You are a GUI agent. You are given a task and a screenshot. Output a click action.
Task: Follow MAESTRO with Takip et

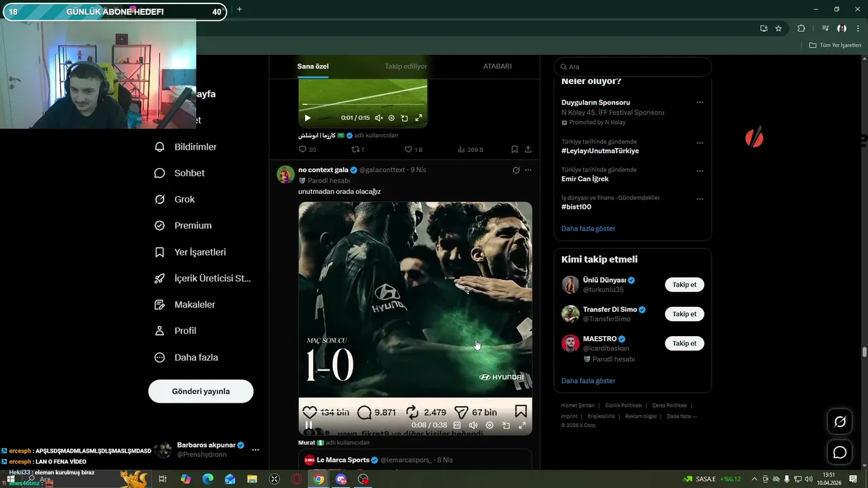pos(684,343)
